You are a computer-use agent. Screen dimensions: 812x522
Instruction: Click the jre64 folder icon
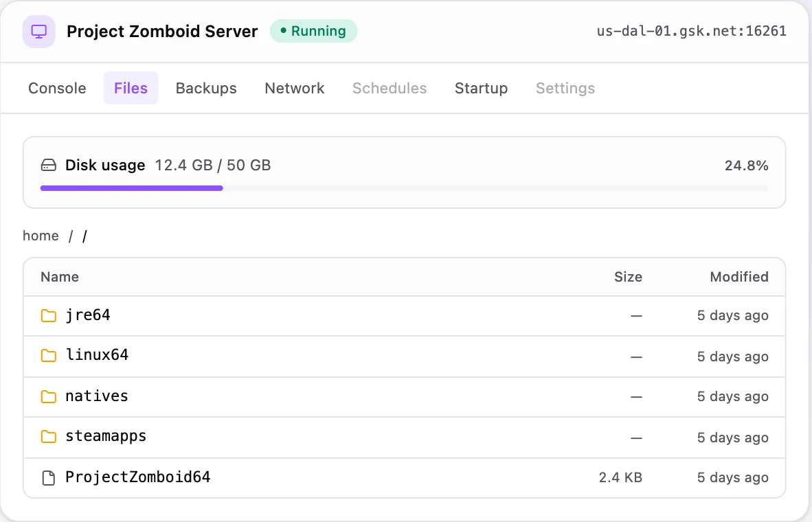pyautogui.click(x=49, y=315)
